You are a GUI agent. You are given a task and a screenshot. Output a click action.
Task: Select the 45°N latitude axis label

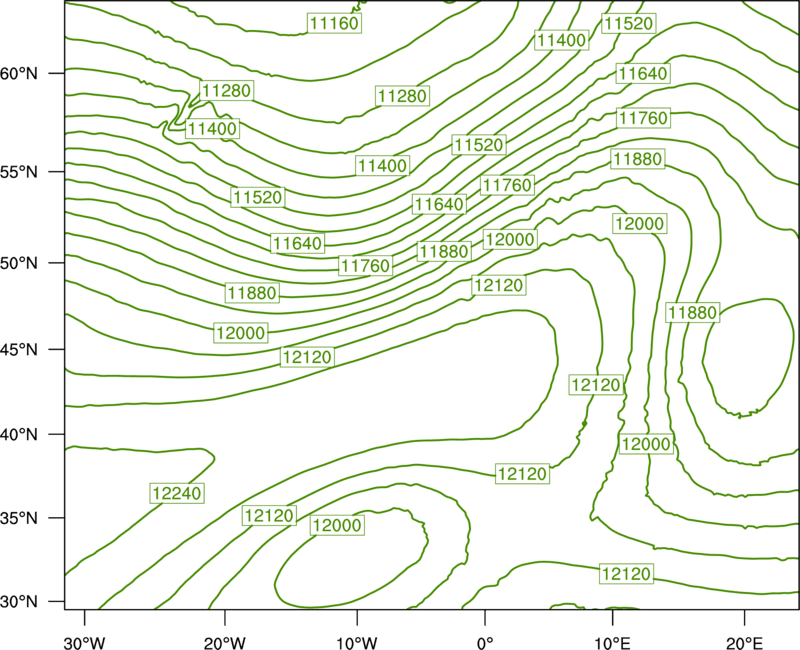coord(19,350)
